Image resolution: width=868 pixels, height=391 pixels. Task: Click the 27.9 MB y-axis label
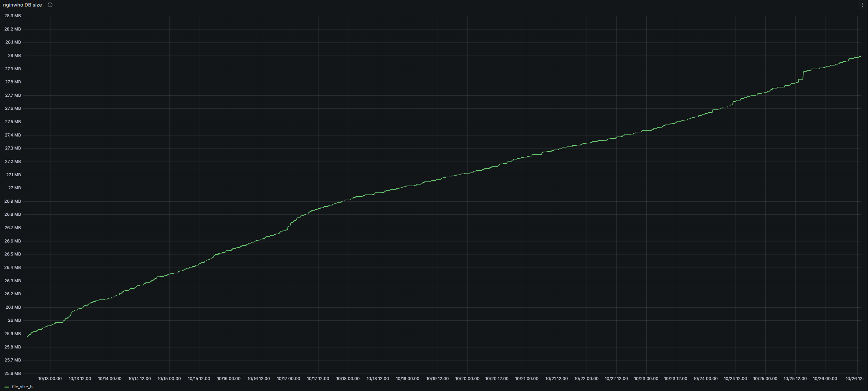pos(13,69)
